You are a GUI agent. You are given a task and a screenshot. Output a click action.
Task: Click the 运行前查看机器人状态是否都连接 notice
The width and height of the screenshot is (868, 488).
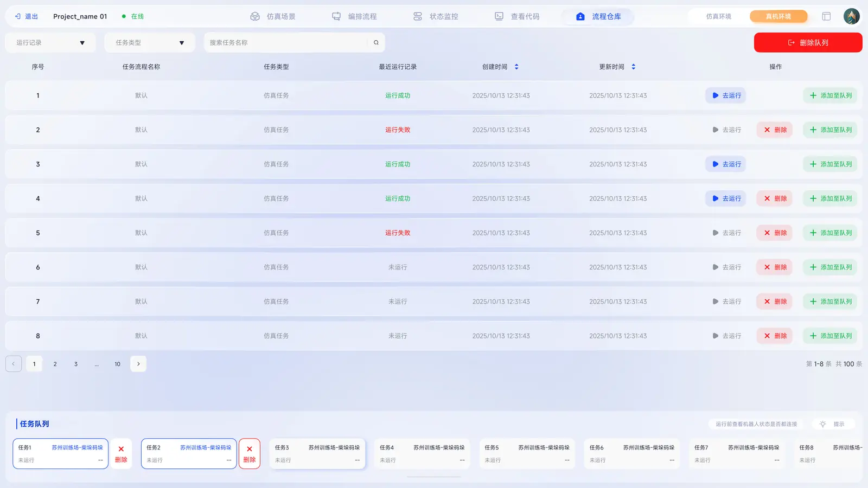756,424
